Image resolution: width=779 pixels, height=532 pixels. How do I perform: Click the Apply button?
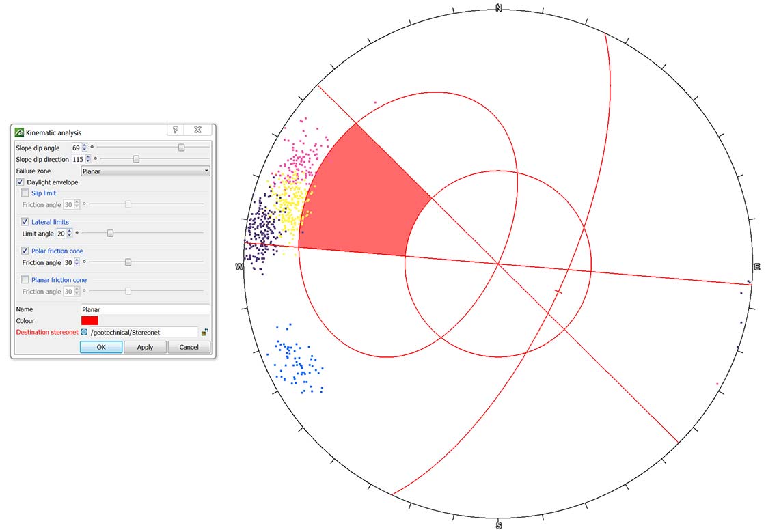[x=145, y=347]
